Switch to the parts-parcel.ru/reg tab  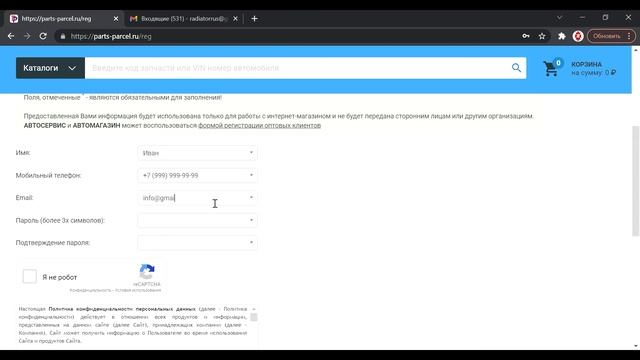point(61,19)
